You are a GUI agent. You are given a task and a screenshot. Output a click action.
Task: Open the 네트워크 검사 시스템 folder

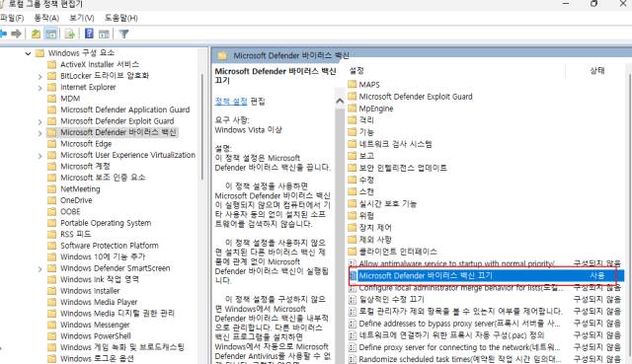click(395, 144)
